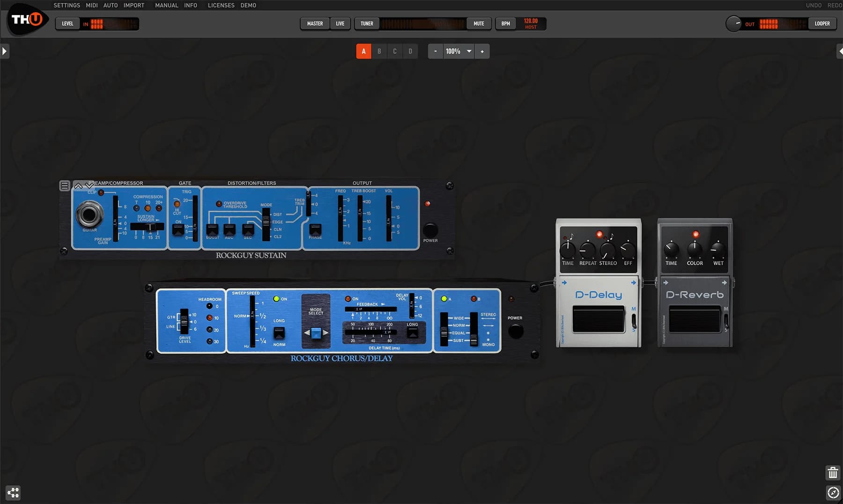Screen dimensions: 843x504
Task: Toggle POWER on the Rockguy Chorus/Delay
Action: coord(515,331)
